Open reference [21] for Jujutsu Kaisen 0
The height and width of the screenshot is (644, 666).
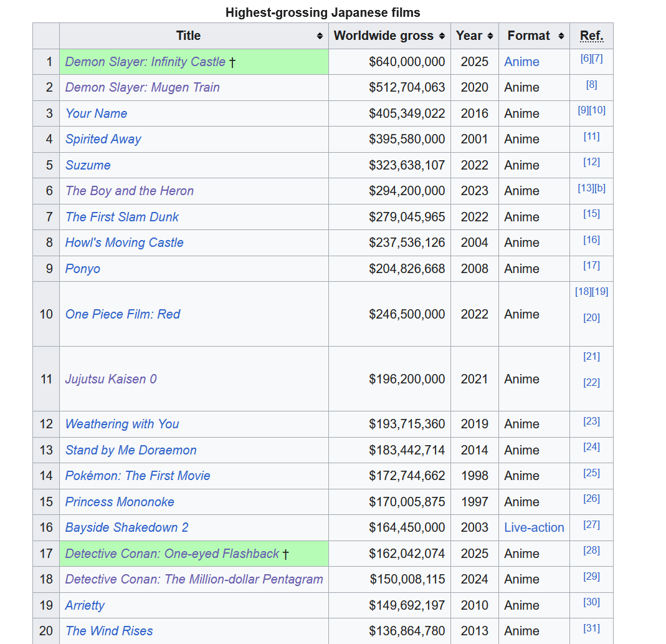[x=592, y=356]
